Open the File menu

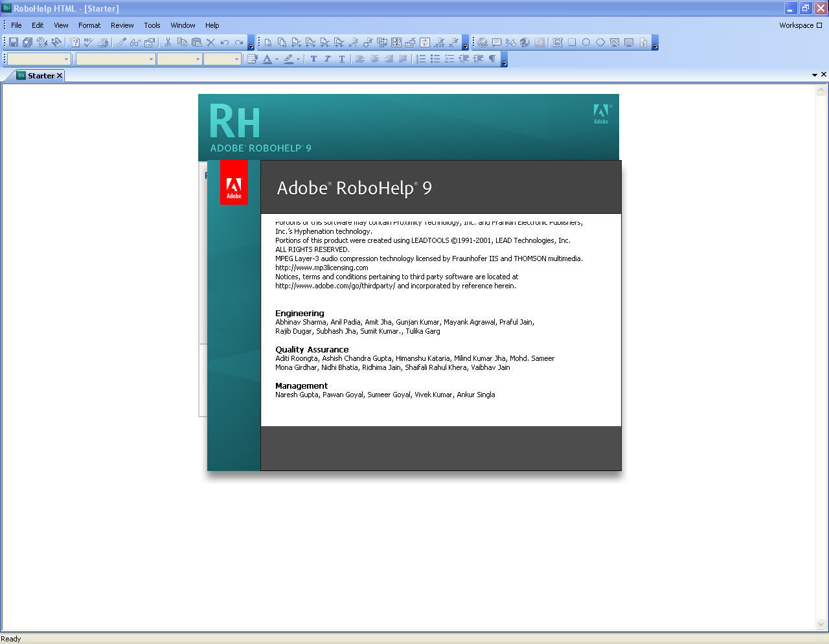pos(16,25)
